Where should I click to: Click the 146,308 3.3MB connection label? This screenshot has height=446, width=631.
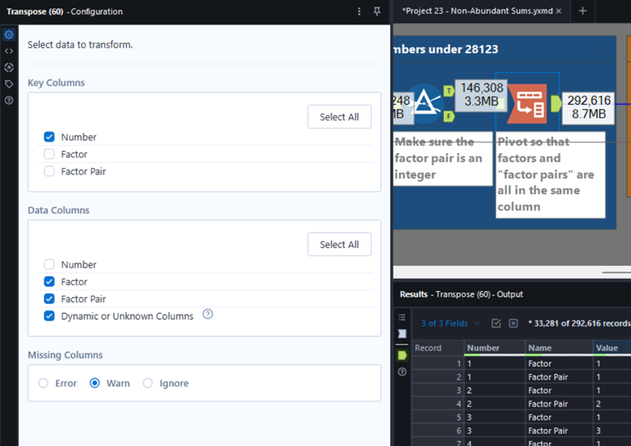(x=481, y=95)
